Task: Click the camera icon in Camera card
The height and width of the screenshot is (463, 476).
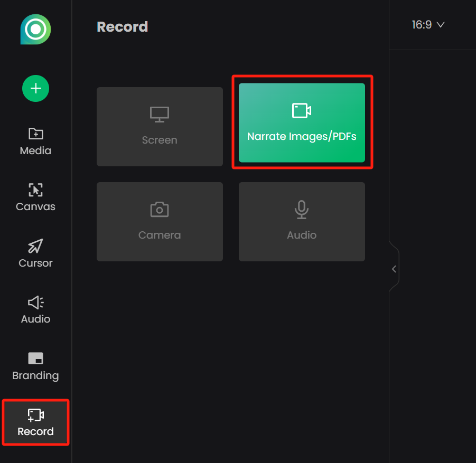Action: [160, 210]
